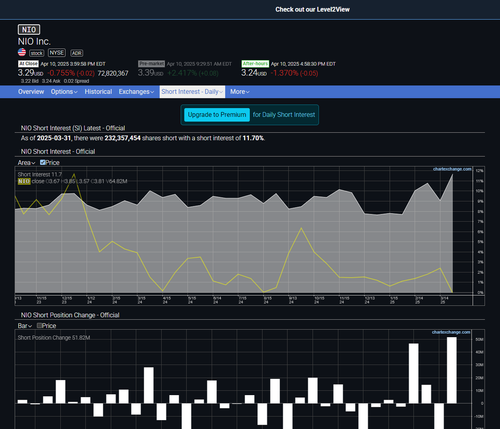Click the Pre-market label
Image resolution: width=500 pixels, height=429 pixels.
(x=151, y=64)
